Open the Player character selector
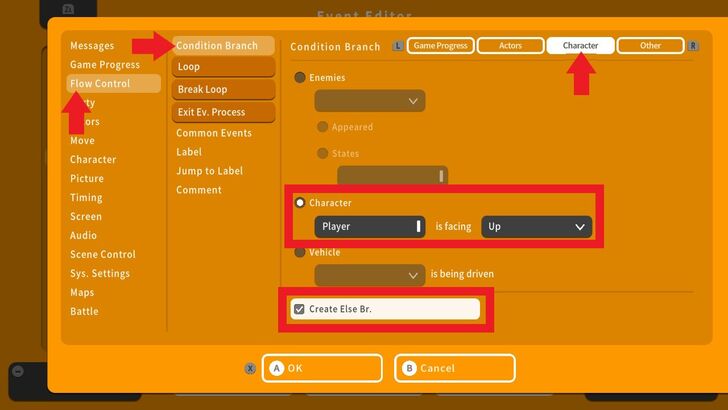This screenshot has width=728, height=410. pyautogui.click(x=369, y=227)
